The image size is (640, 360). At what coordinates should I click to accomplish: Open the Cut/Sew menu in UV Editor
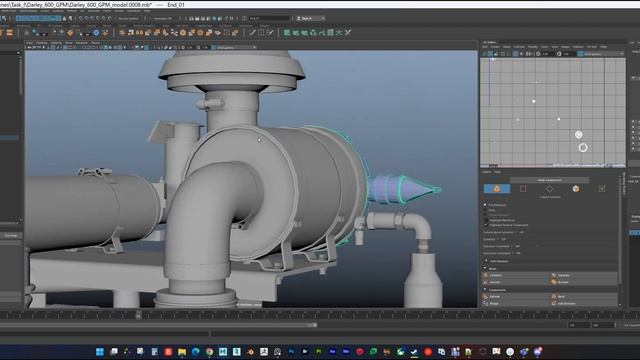519,47
